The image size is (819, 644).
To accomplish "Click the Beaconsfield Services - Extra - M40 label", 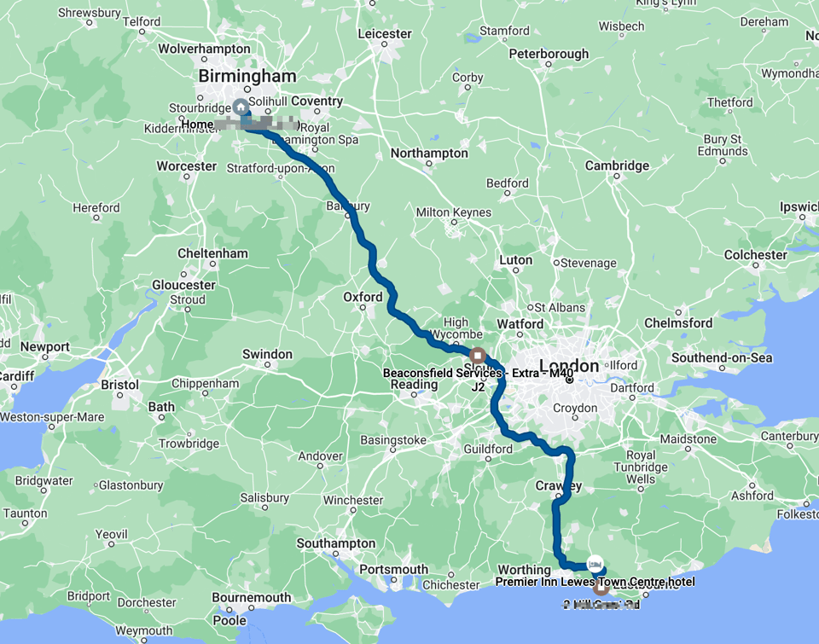I will pos(478,374).
